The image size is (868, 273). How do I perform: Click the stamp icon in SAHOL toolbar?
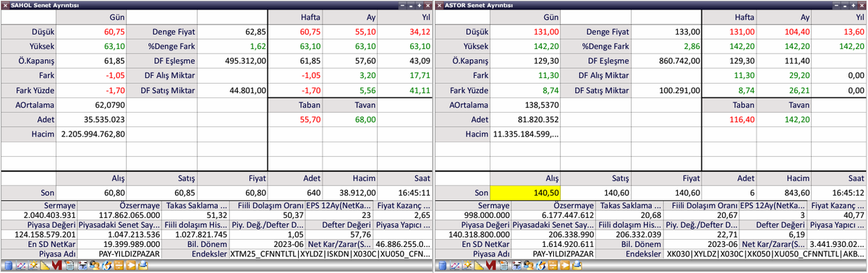[x=143, y=265]
